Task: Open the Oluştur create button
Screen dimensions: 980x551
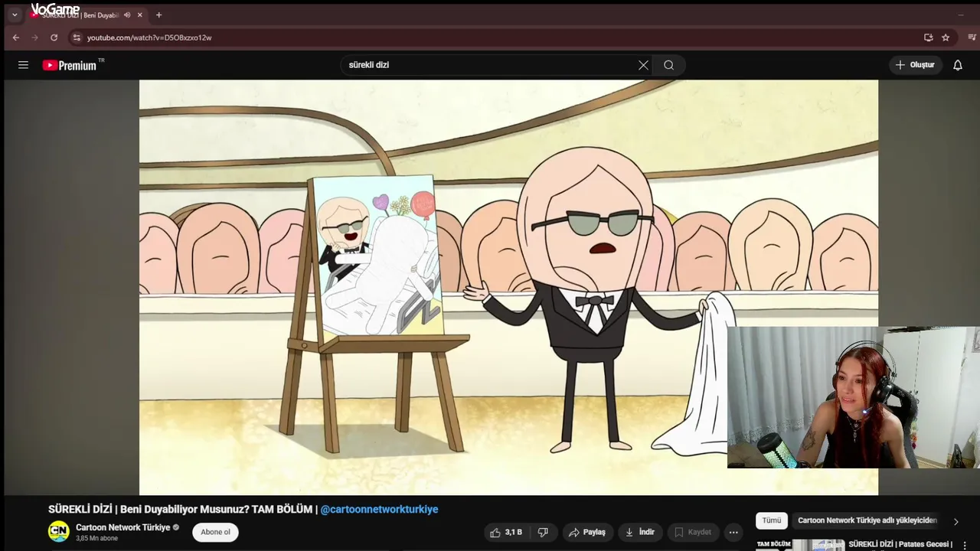Action: [x=915, y=65]
